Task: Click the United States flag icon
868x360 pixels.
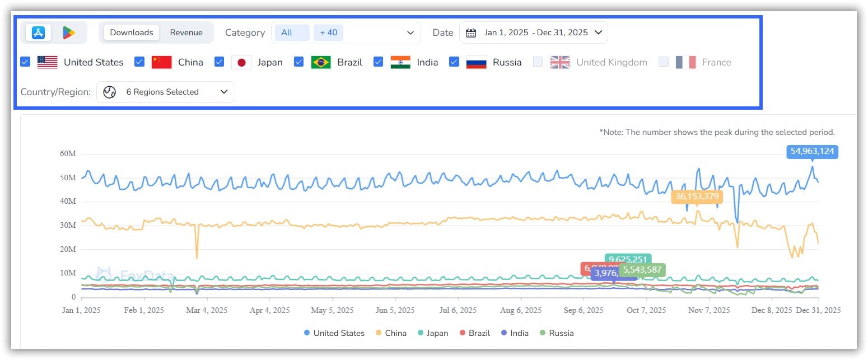Action: (48, 62)
